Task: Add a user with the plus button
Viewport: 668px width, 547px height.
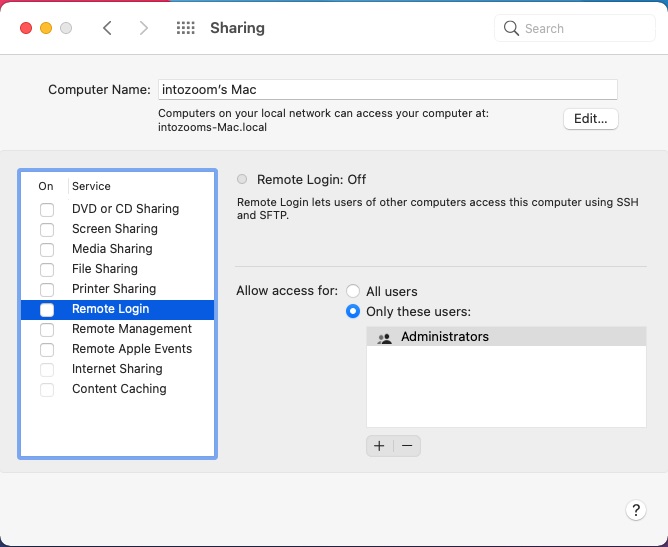Action: (379, 446)
